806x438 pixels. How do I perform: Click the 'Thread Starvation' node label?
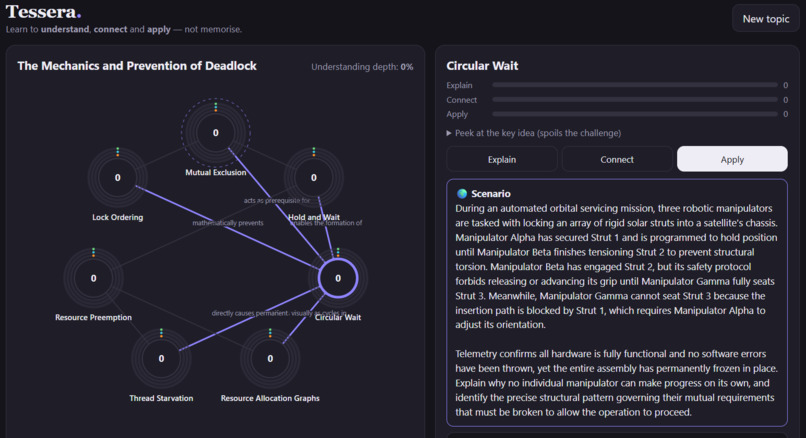(x=161, y=398)
